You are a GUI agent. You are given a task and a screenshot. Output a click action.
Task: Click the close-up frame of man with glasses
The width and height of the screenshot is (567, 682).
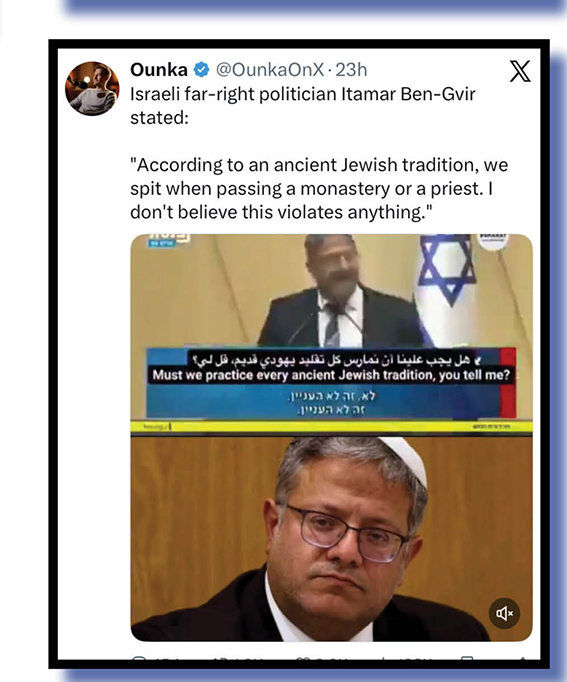point(331,538)
